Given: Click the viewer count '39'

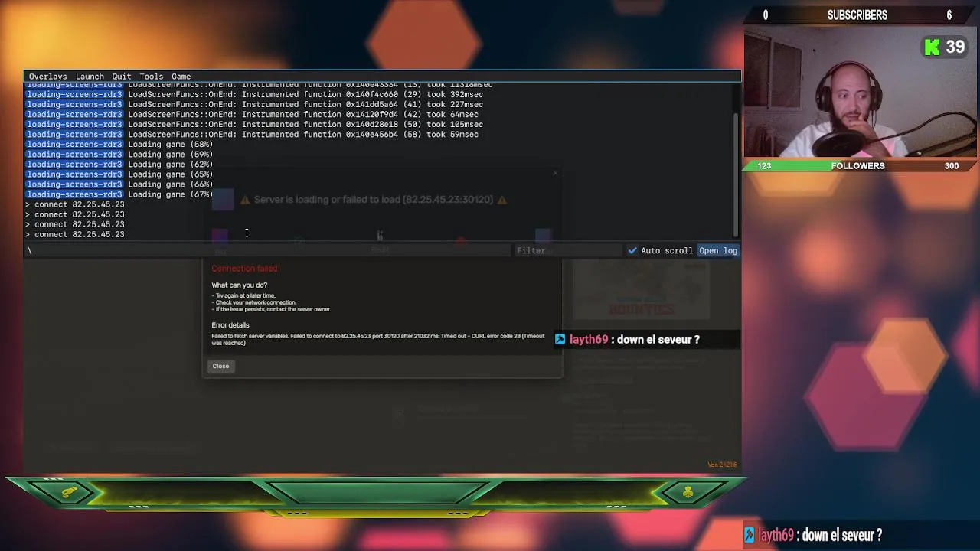Looking at the screenshot, I should click(955, 47).
